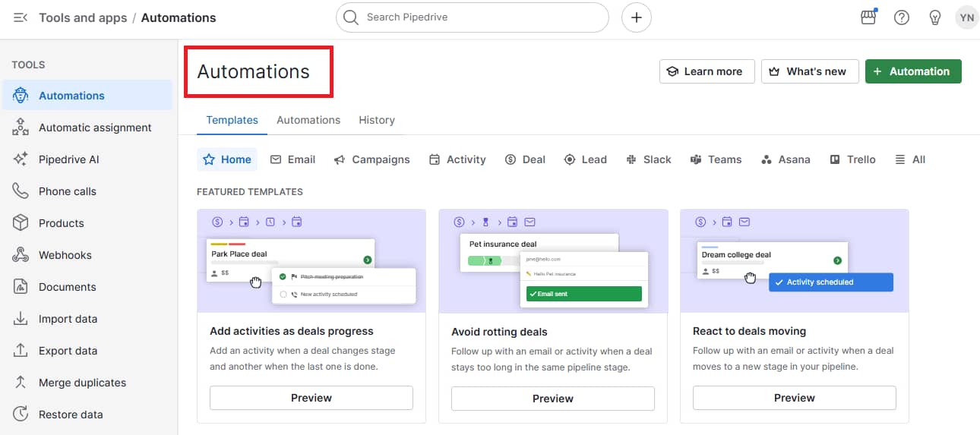Click the Import data download icon
The width and height of the screenshot is (980, 435).
[x=21, y=319]
